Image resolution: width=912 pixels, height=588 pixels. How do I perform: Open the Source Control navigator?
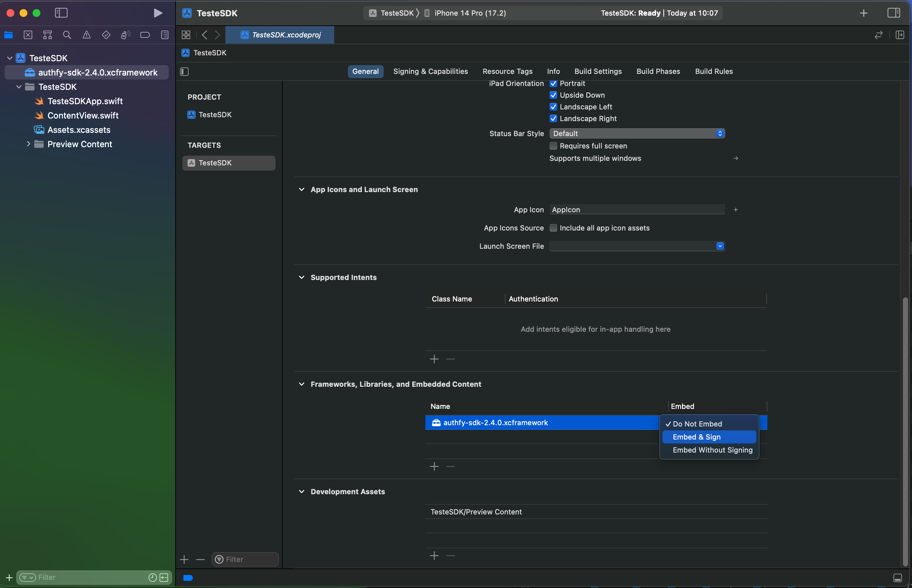point(28,35)
